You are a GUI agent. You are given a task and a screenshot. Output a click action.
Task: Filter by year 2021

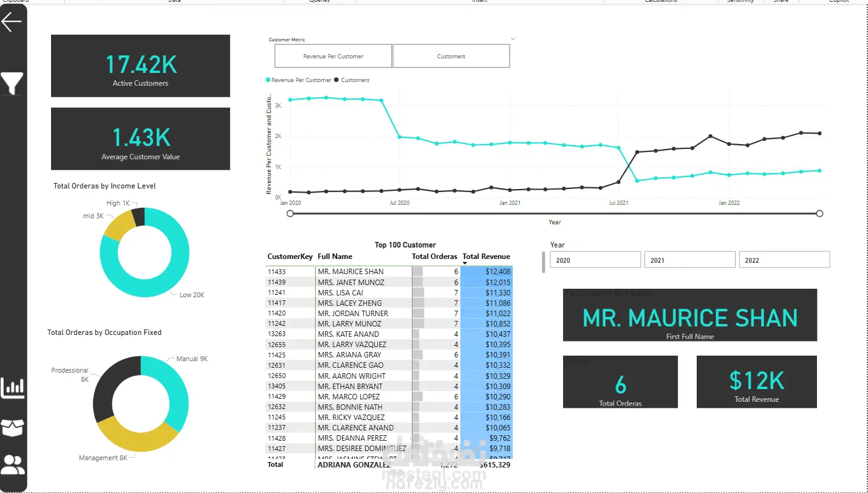click(689, 260)
